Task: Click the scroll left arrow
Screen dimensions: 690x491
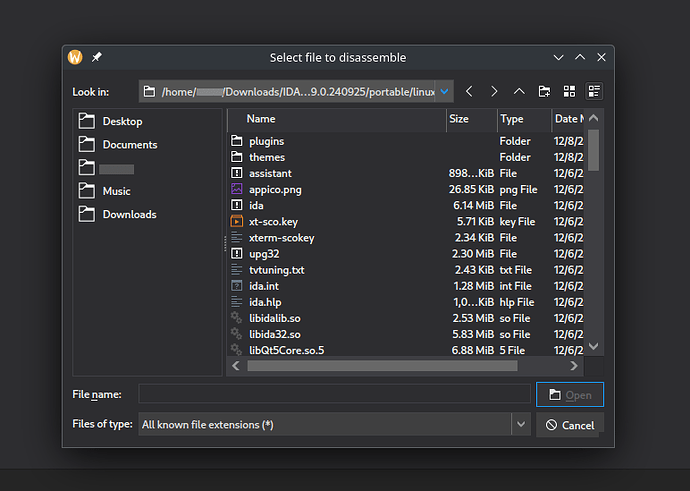Action: click(236, 366)
